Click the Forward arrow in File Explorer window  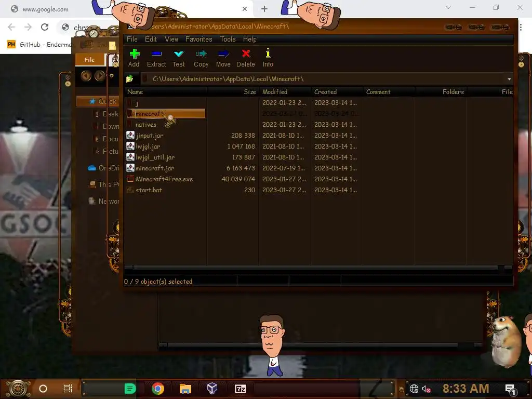point(99,76)
